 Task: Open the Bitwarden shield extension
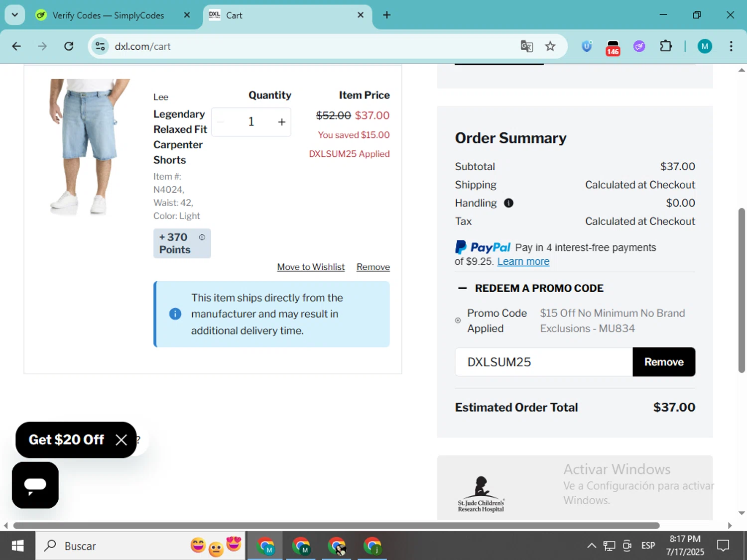[x=587, y=46]
